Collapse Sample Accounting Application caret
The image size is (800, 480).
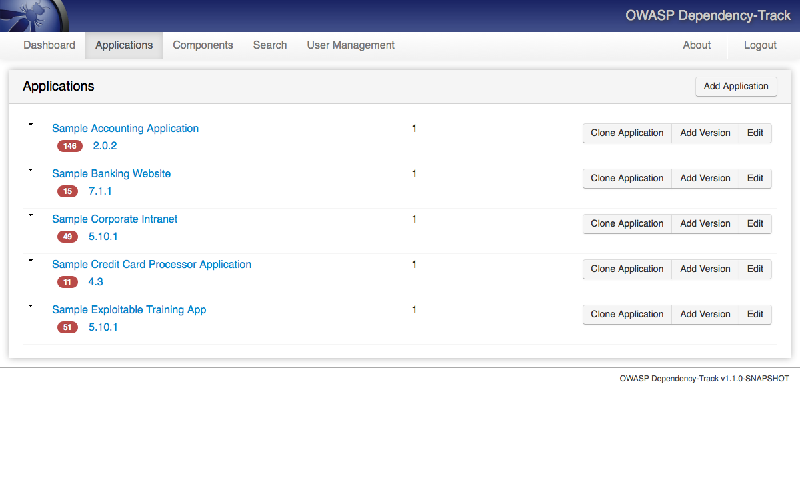coord(31,124)
